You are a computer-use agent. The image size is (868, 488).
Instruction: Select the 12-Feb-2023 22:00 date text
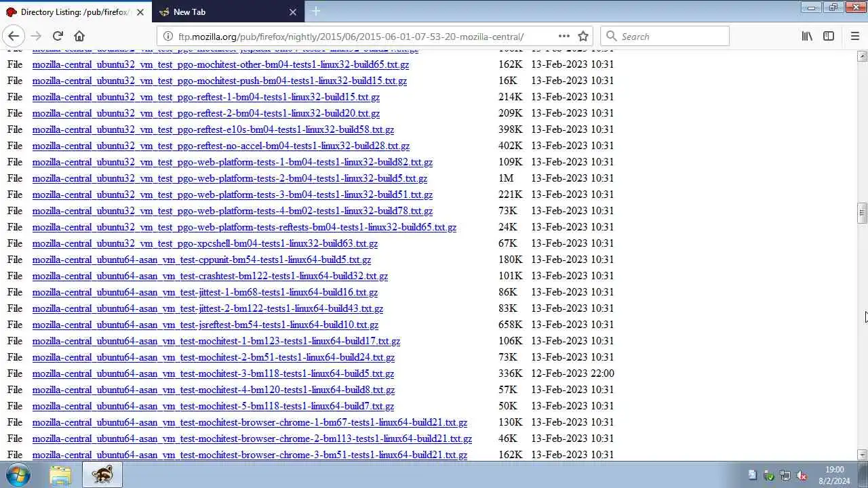pyautogui.click(x=572, y=373)
